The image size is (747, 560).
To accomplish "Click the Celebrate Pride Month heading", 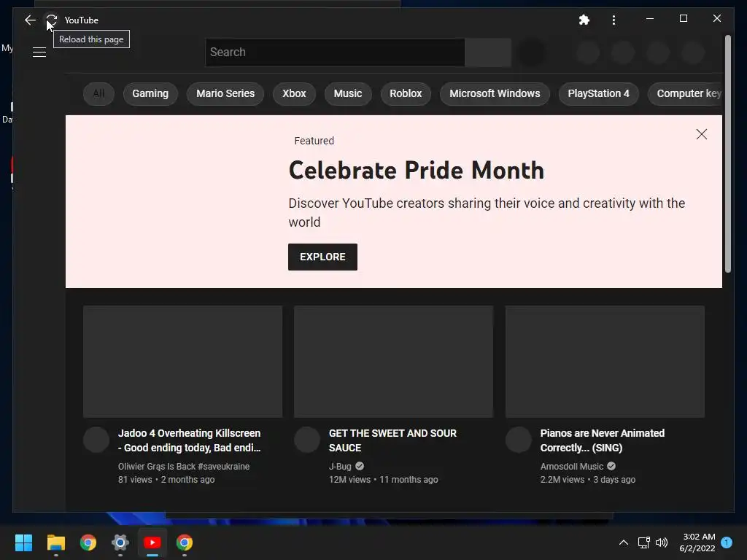I will coord(417,170).
